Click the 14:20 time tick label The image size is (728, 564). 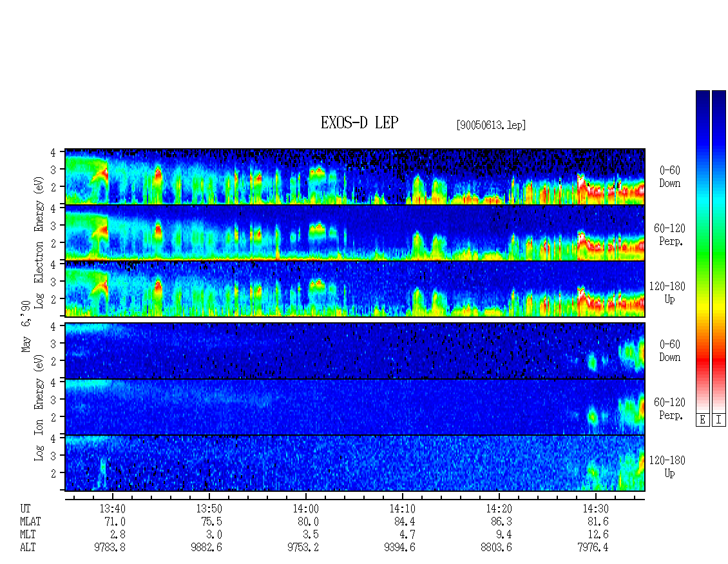click(x=499, y=509)
